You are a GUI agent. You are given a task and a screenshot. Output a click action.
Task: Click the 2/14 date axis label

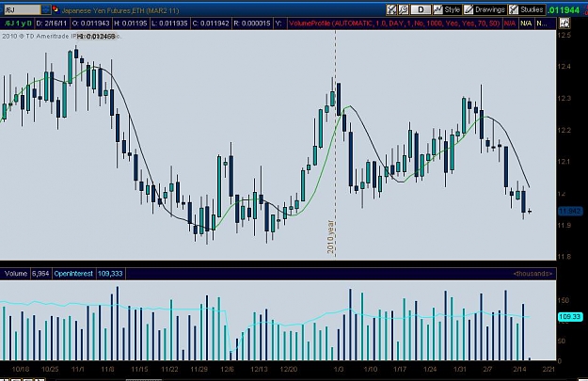click(x=519, y=369)
